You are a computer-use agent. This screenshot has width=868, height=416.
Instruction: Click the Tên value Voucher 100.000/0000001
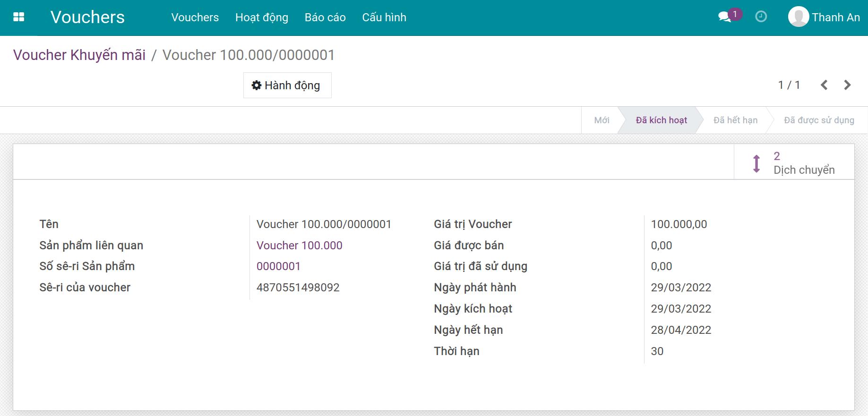324,224
